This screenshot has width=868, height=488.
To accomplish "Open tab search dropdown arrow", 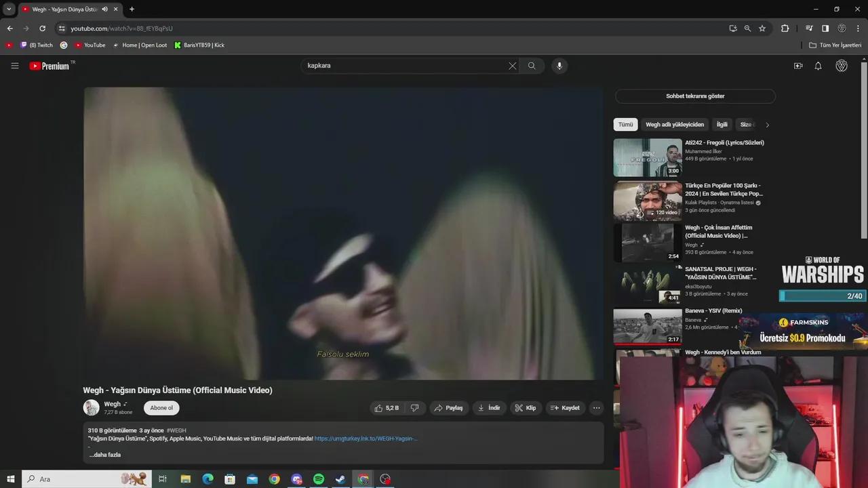I will (9, 9).
